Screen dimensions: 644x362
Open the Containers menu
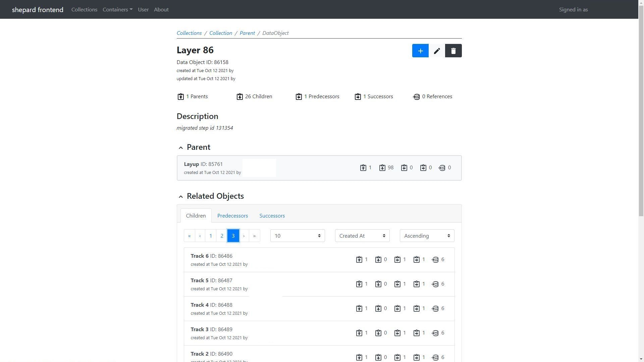click(x=117, y=9)
